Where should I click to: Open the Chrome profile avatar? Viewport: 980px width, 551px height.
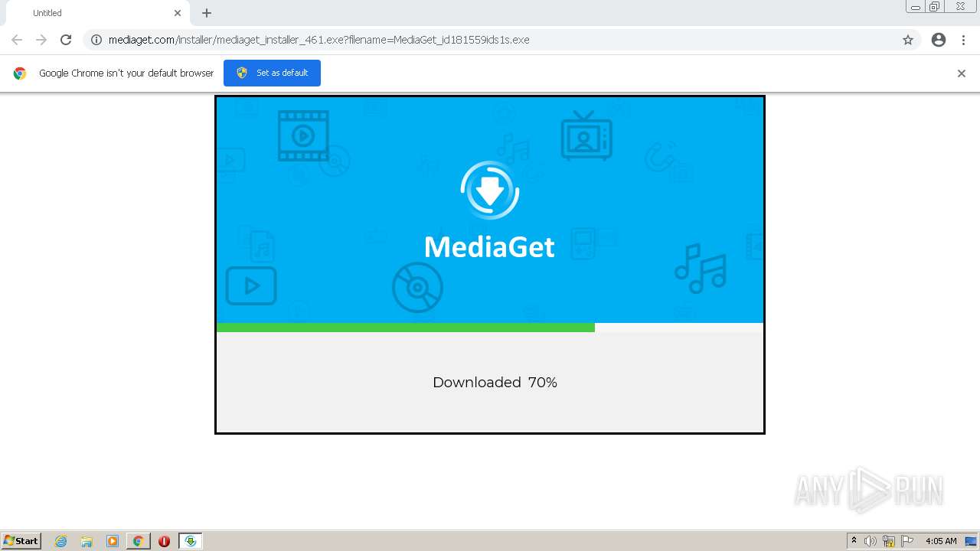coord(939,40)
